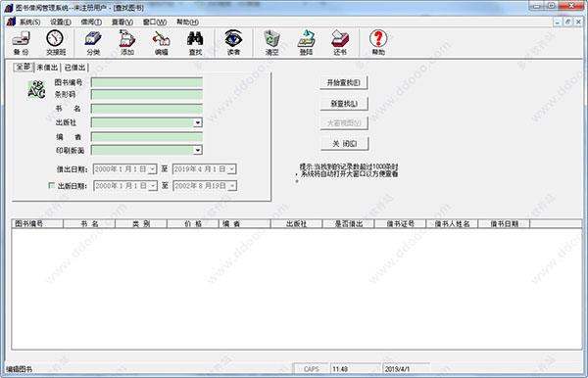Open the 设置(E) menu
This screenshot has height=378, width=588.
61,23
